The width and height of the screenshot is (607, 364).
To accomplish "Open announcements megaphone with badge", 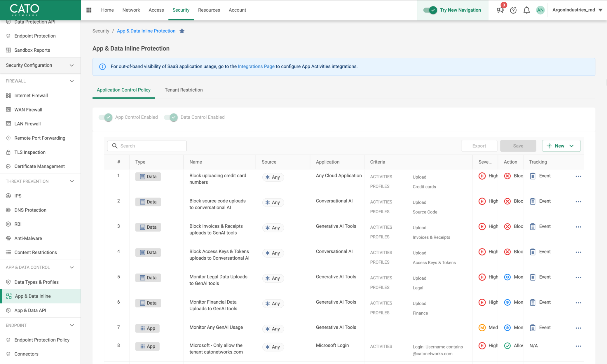I will pos(501,10).
